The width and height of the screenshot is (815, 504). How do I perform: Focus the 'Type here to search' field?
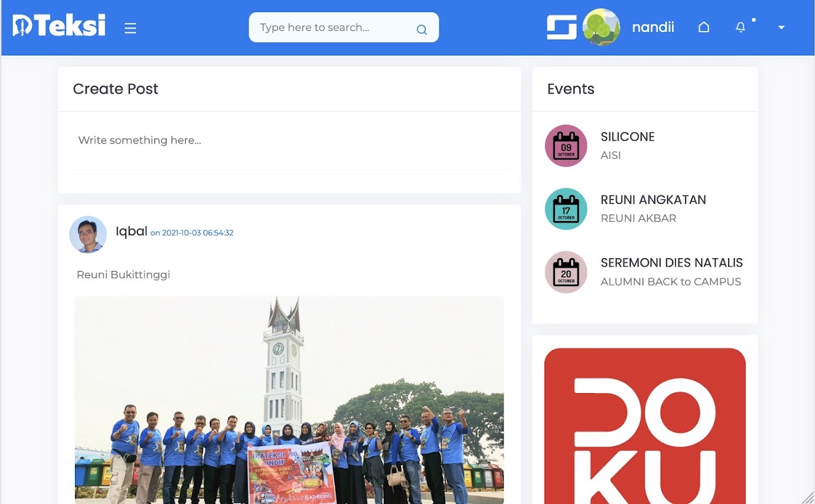pos(344,28)
